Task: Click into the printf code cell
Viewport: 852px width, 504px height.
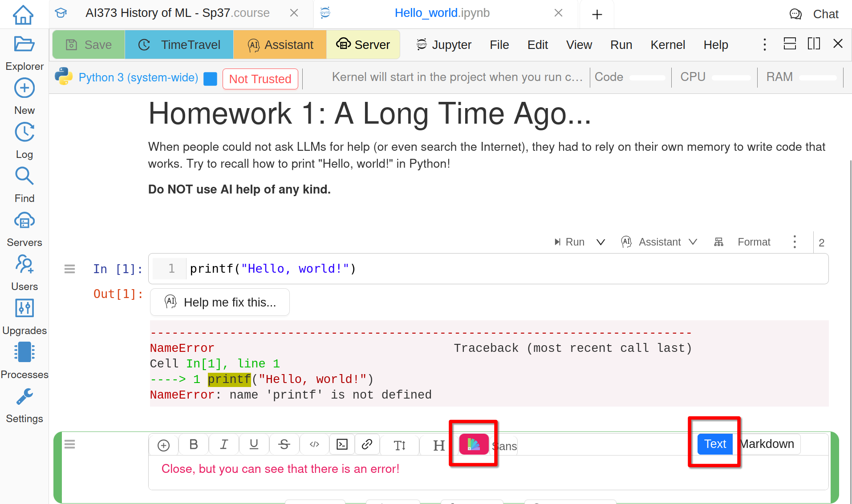Action: pyautogui.click(x=490, y=269)
